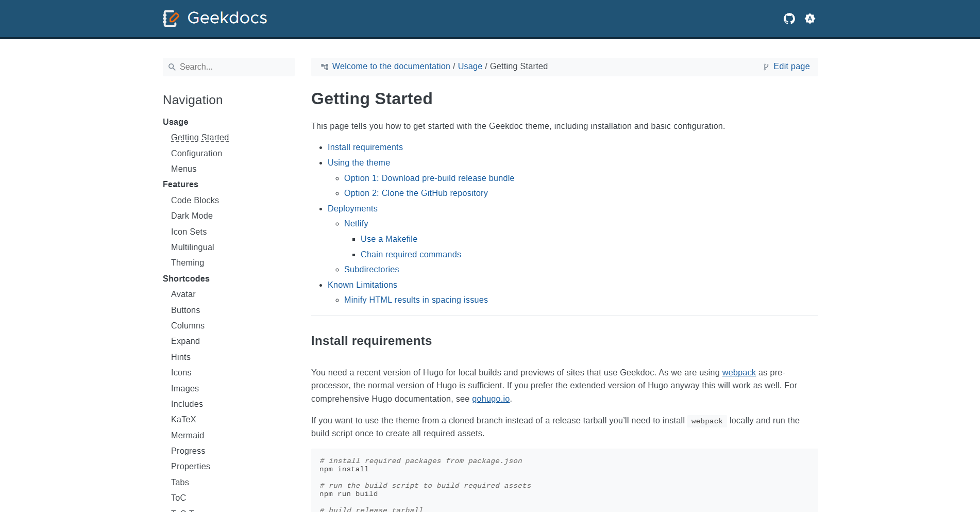Click the Geekdocs notebook logo
The height and width of the screenshot is (512, 980).
171,19
